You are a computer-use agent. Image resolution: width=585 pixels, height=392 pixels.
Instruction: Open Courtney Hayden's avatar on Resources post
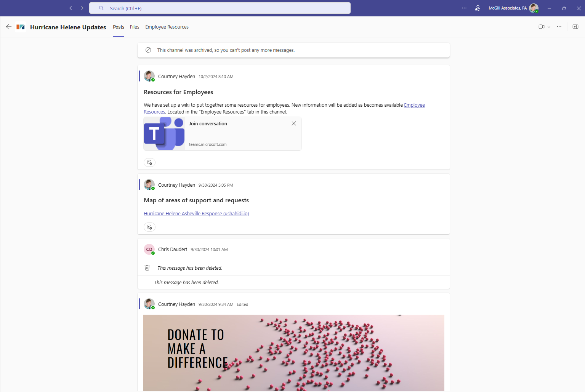click(149, 76)
